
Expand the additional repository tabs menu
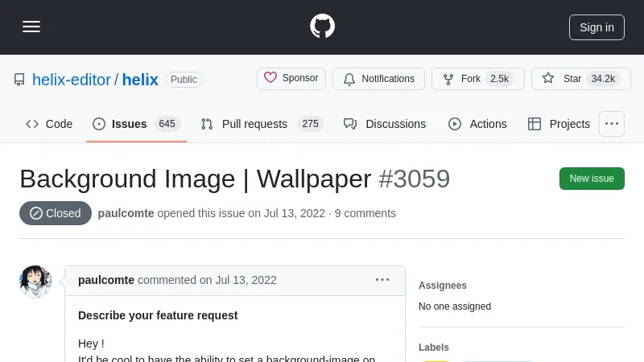click(x=612, y=124)
